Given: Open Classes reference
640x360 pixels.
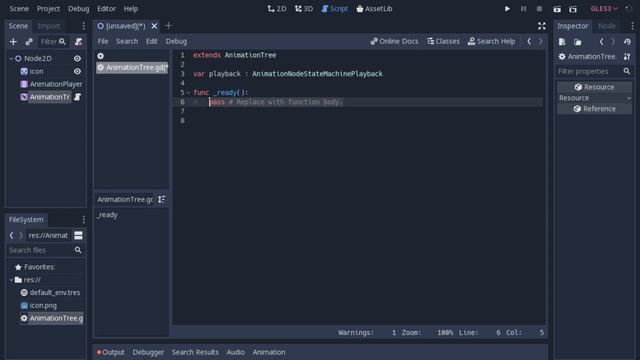Looking at the screenshot, I should click(x=443, y=41).
